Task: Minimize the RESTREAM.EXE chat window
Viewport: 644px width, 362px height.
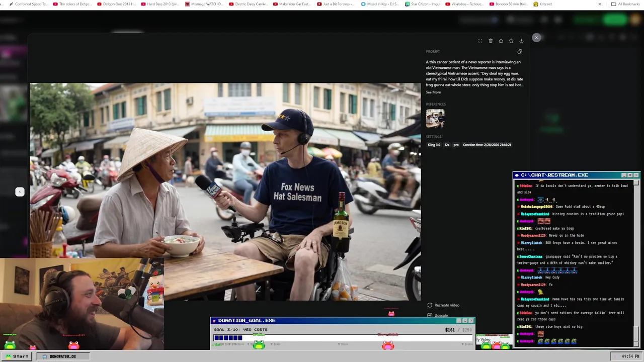Action: pos(624,175)
